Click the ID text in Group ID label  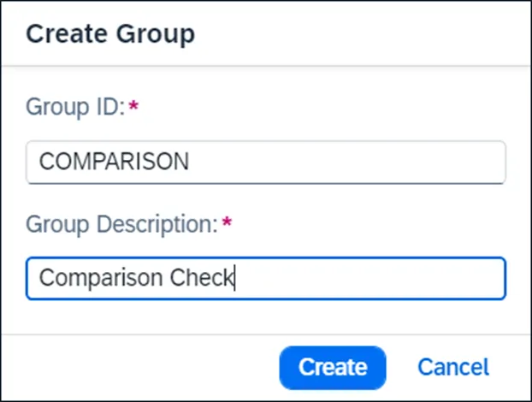[112, 108]
